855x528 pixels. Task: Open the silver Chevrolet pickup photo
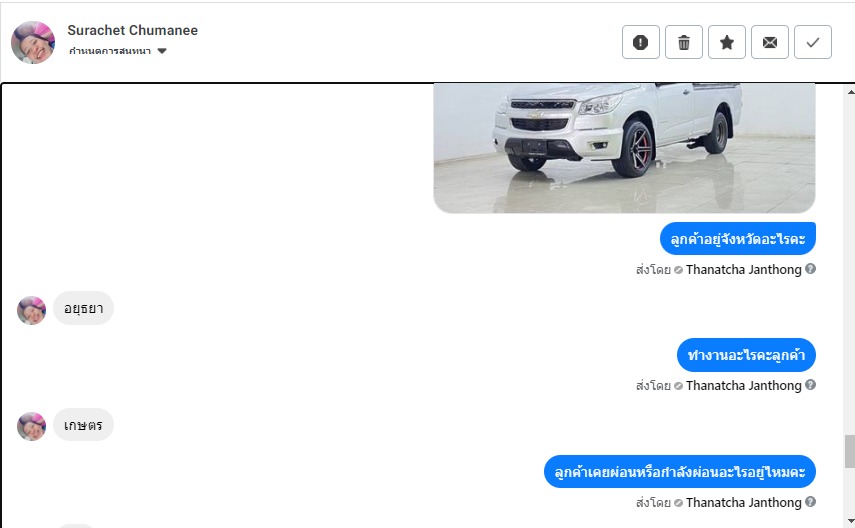click(x=624, y=148)
